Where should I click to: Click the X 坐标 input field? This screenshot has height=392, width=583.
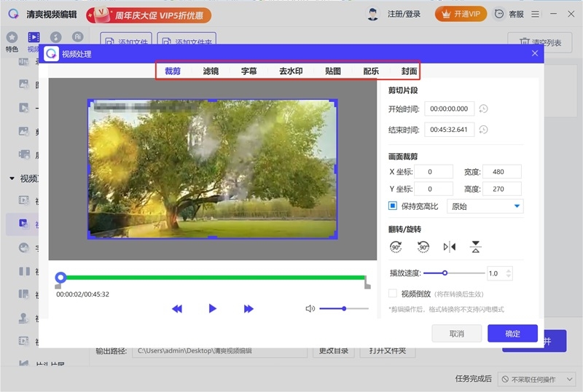click(x=434, y=172)
